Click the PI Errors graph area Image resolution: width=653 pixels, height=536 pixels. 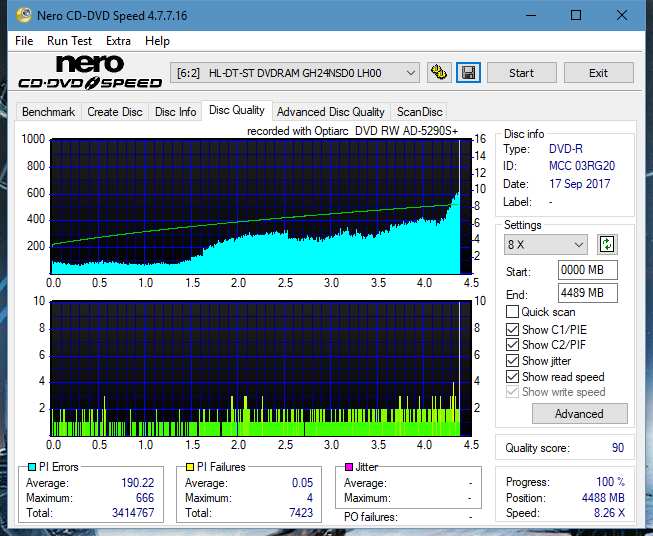pyautogui.click(x=261, y=207)
